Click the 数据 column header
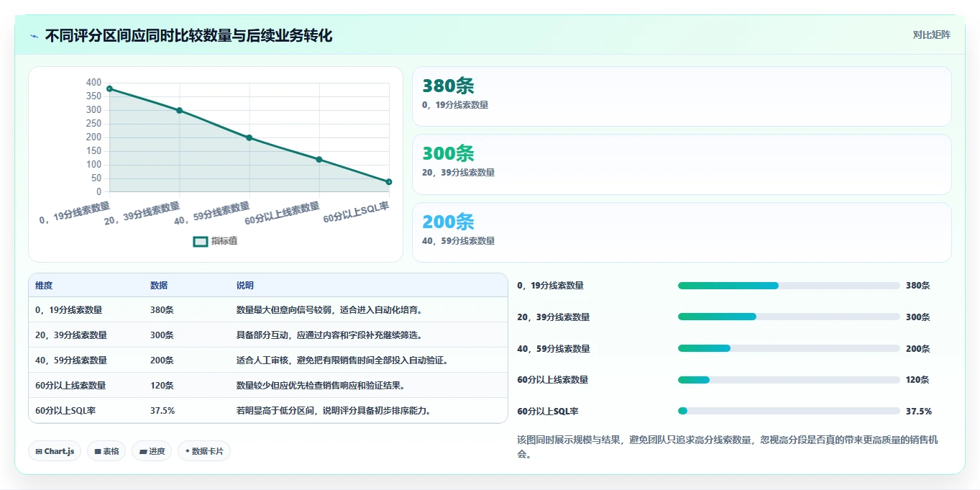Screen dimensions: 980x490 (x=159, y=286)
